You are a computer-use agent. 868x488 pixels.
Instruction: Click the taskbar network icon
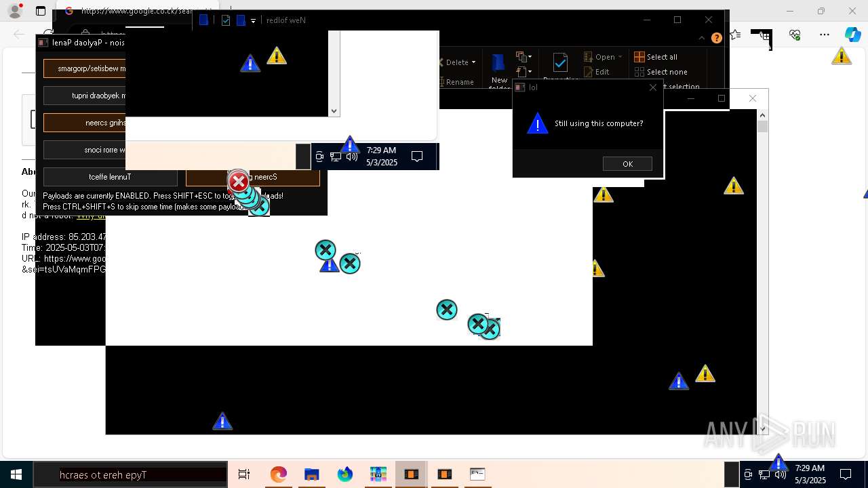[764, 474]
